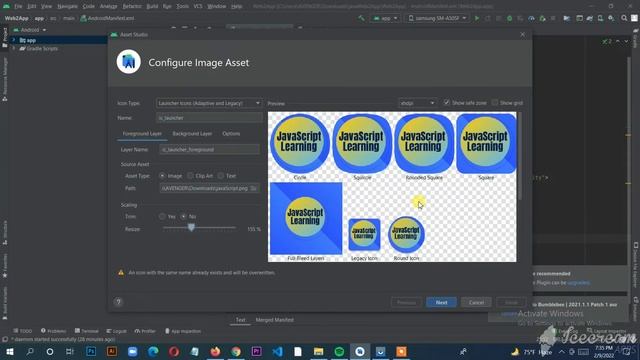Open the app run configuration dropdown
This screenshot has height=360, width=640.
click(386, 18)
